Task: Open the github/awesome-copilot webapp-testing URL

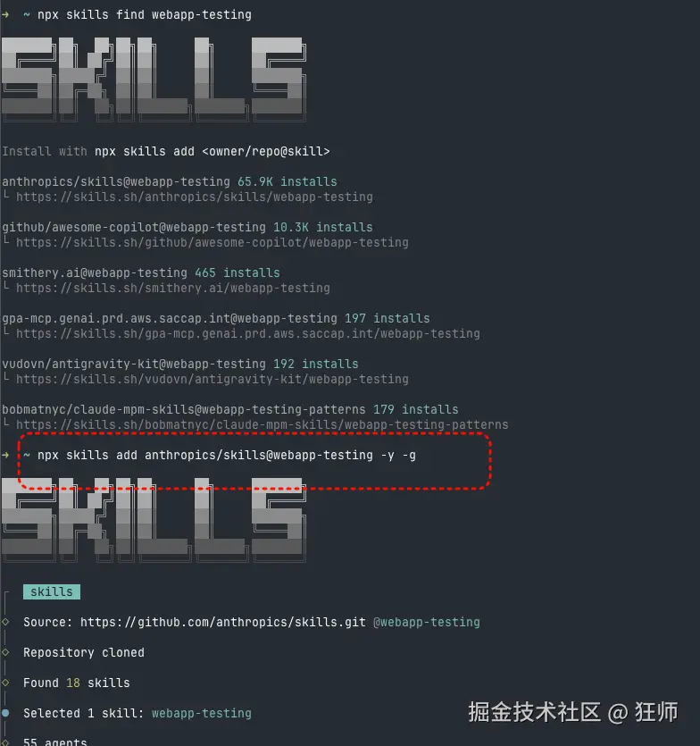Action: (x=212, y=243)
